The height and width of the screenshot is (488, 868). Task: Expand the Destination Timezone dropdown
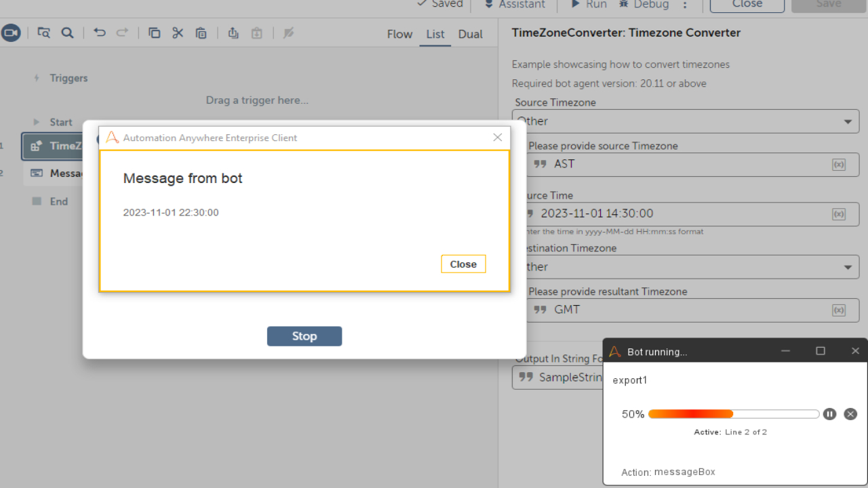click(x=686, y=267)
